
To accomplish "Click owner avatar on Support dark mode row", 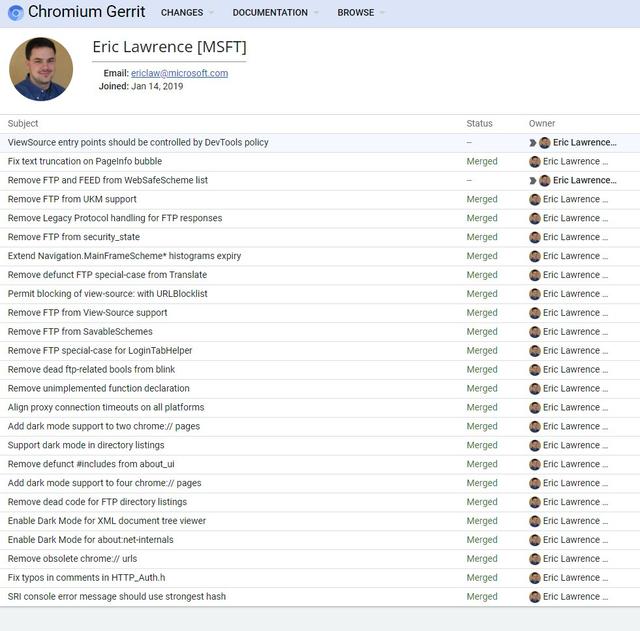I will (x=535, y=446).
